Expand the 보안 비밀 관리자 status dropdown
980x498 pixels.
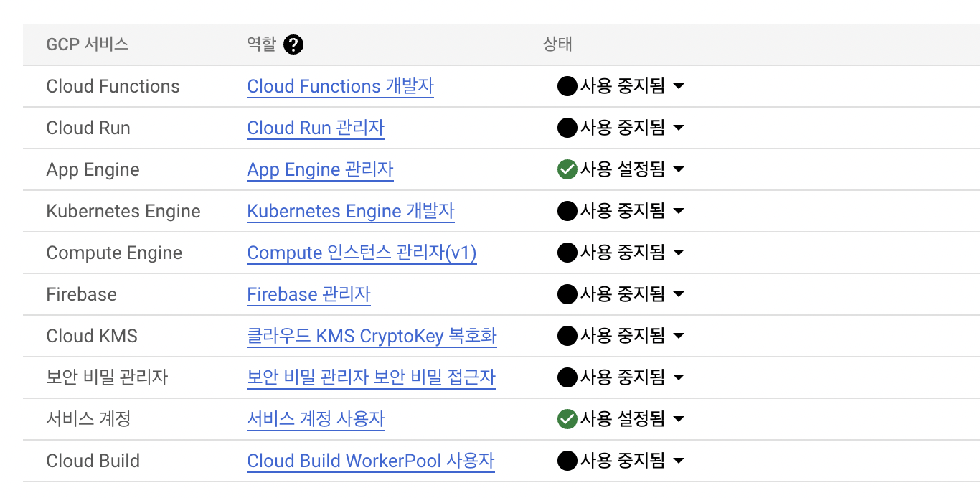679,378
